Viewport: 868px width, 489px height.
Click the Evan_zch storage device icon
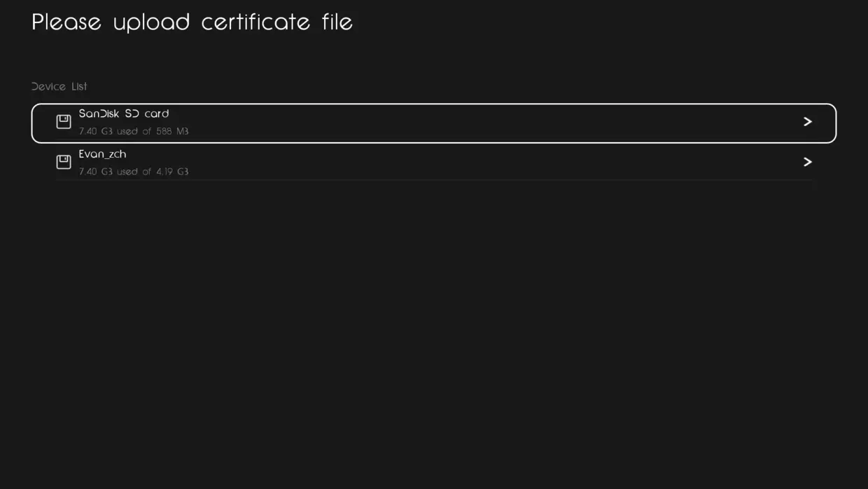coord(64,162)
